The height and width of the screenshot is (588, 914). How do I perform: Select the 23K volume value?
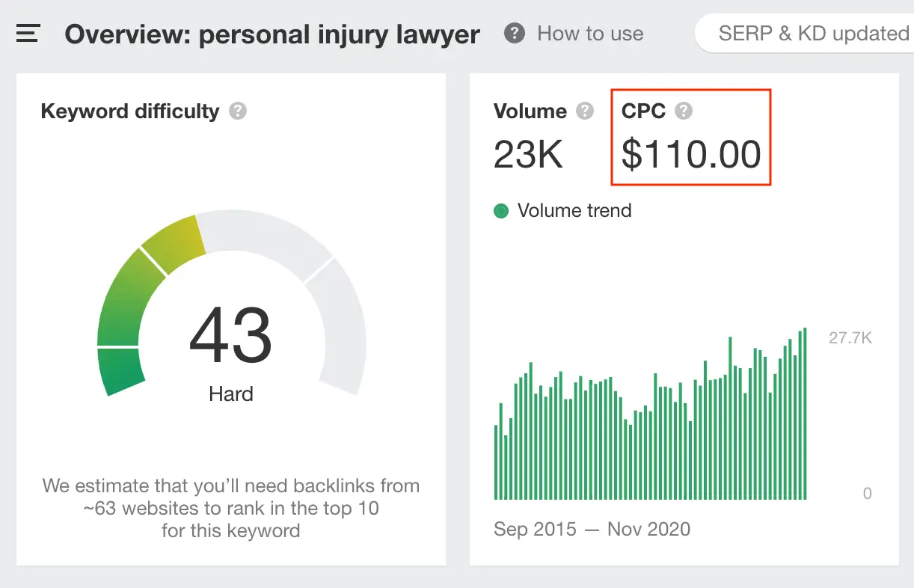click(x=528, y=155)
